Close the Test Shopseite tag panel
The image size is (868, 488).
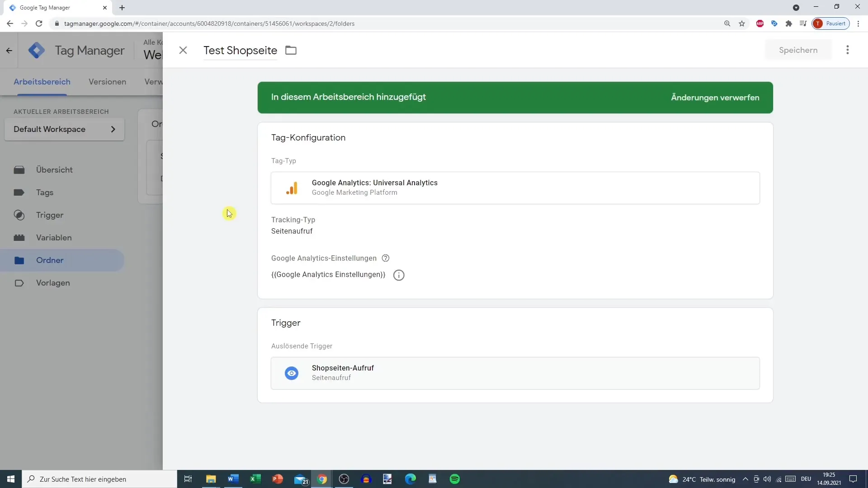click(x=183, y=50)
